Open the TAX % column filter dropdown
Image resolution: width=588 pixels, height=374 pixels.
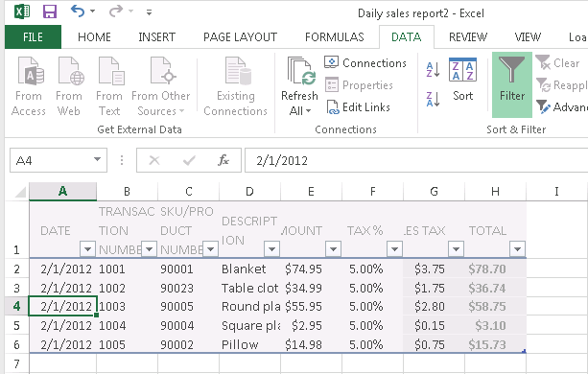[x=394, y=248]
